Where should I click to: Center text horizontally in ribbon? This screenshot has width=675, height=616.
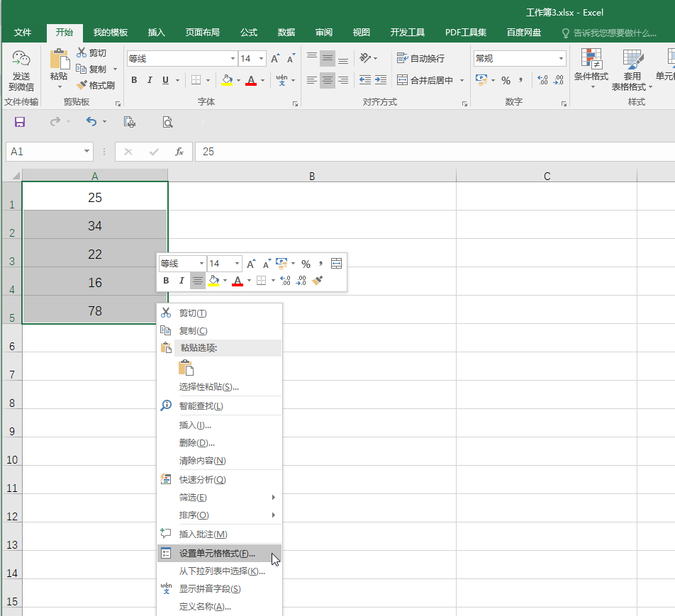pyautogui.click(x=327, y=80)
